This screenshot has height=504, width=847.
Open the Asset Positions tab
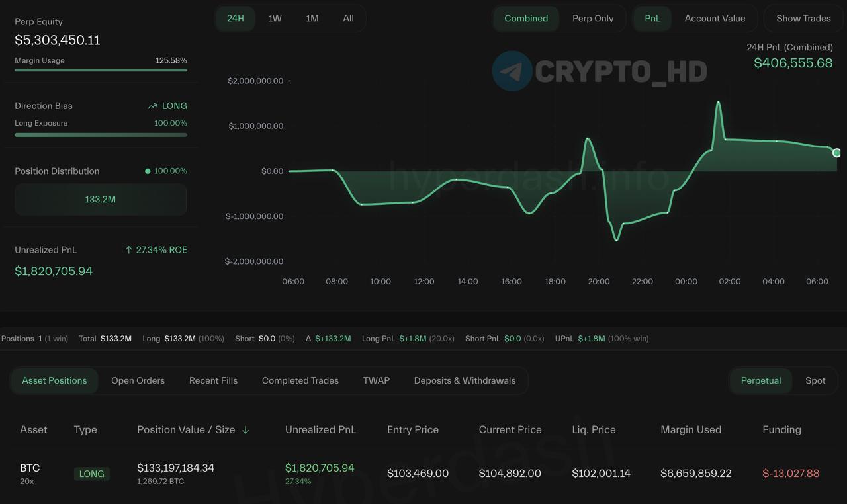(x=54, y=380)
